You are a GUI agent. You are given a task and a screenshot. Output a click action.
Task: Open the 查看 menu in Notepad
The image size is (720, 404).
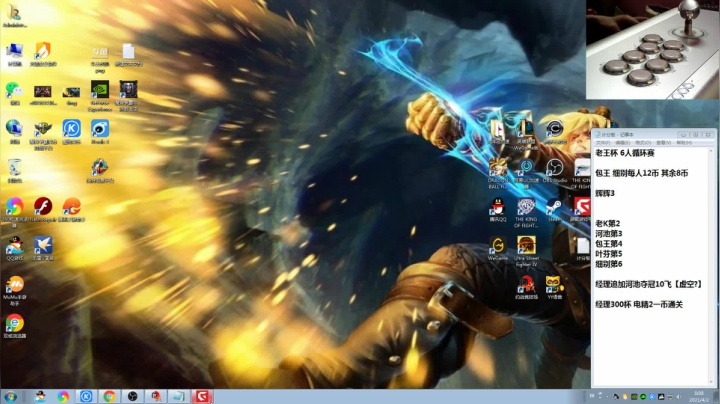point(664,143)
